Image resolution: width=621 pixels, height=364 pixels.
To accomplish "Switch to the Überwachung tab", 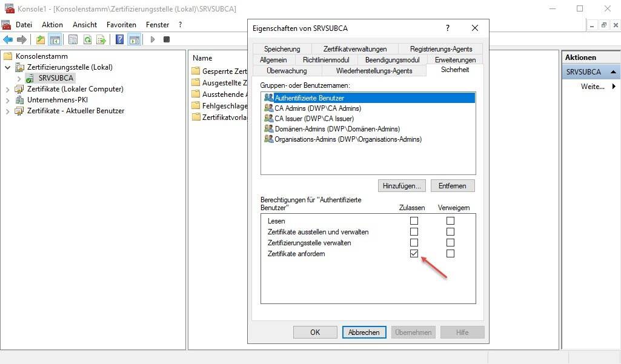I will pyautogui.click(x=287, y=71).
